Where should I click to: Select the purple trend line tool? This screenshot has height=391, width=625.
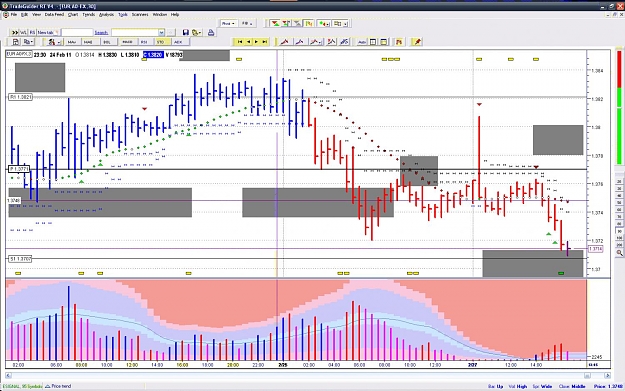click(300, 41)
